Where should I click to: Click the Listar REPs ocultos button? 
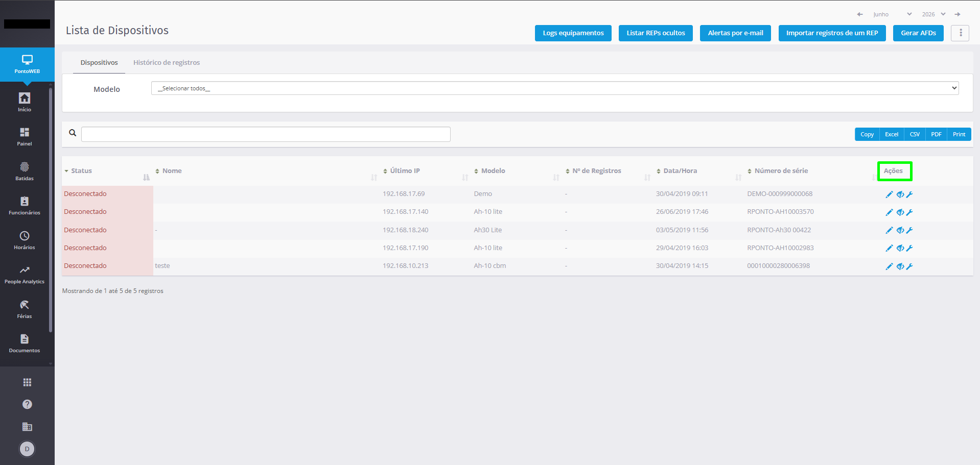(x=656, y=33)
